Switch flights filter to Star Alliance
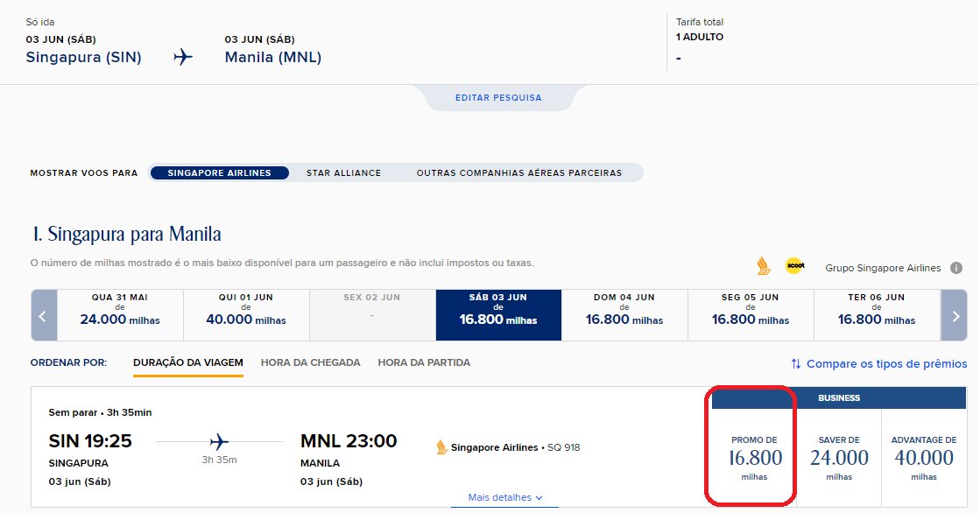980x513 pixels. pos(343,173)
